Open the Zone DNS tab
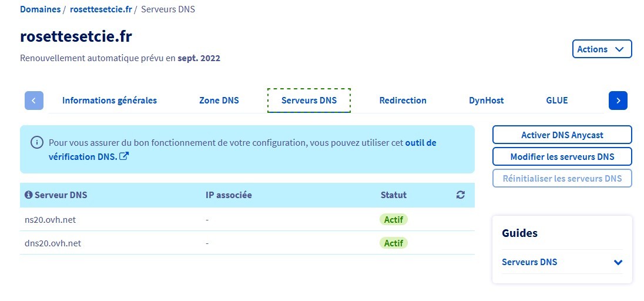 click(x=219, y=101)
